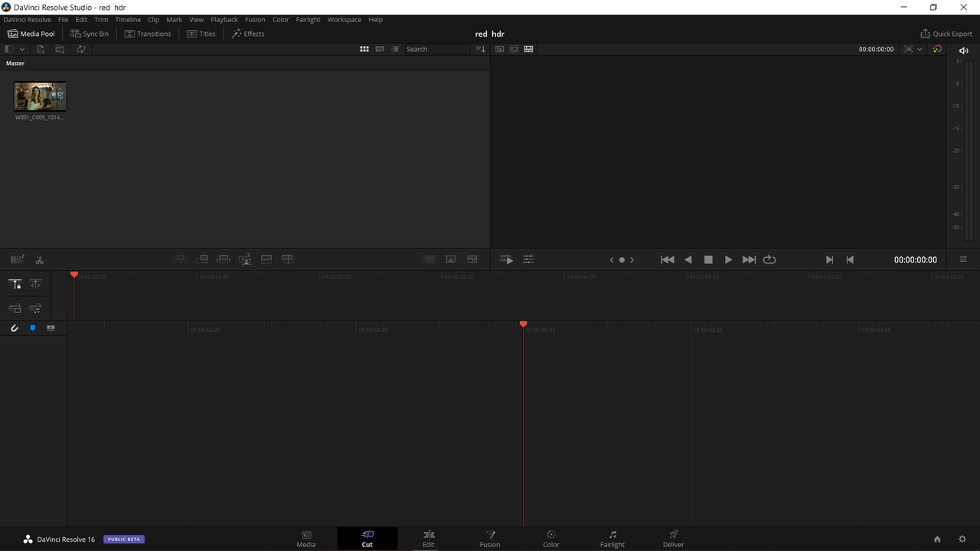980x551 pixels.
Task: Add a blue marker to the timeline
Action: point(32,328)
